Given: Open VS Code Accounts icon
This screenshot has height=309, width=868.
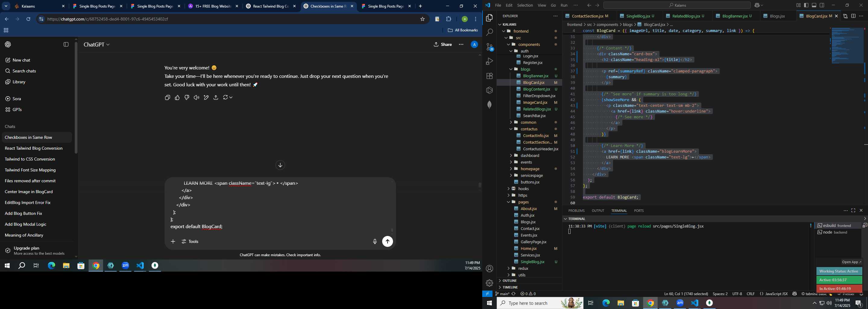Looking at the screenshot, I should point(489,269).
